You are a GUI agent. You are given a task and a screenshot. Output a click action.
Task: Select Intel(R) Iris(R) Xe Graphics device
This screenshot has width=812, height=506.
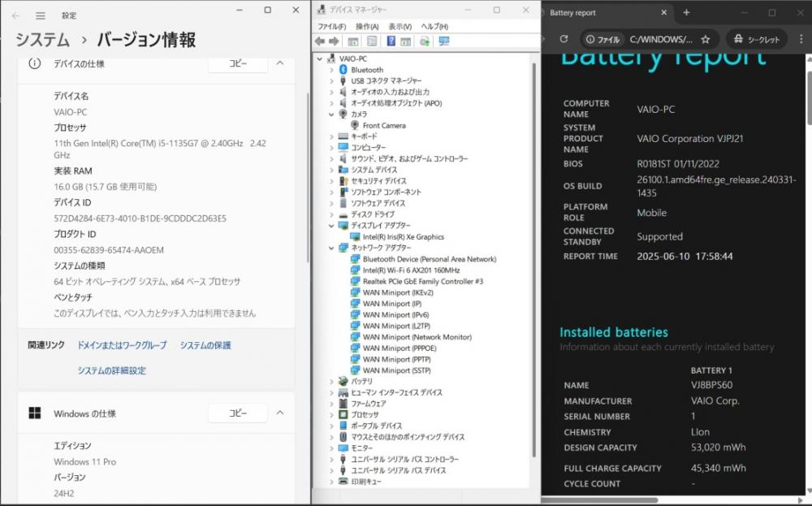click(x=404, y=236)
